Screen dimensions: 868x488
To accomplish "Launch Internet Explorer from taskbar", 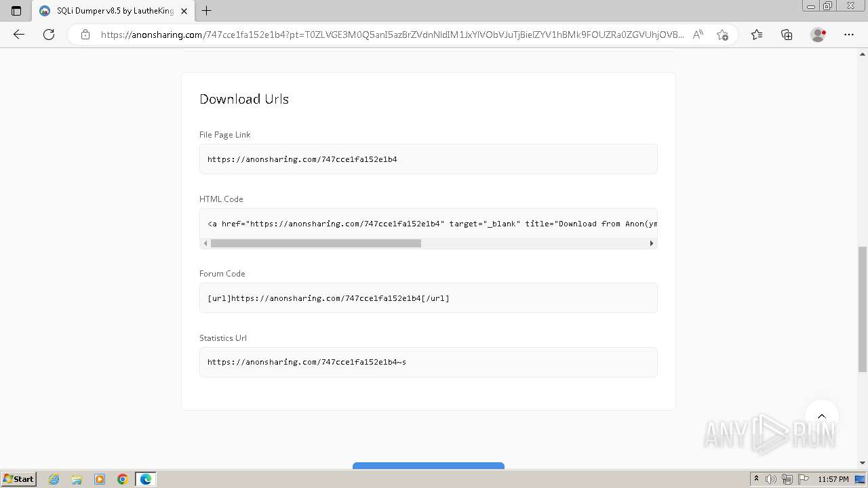I will coord(54,479).
